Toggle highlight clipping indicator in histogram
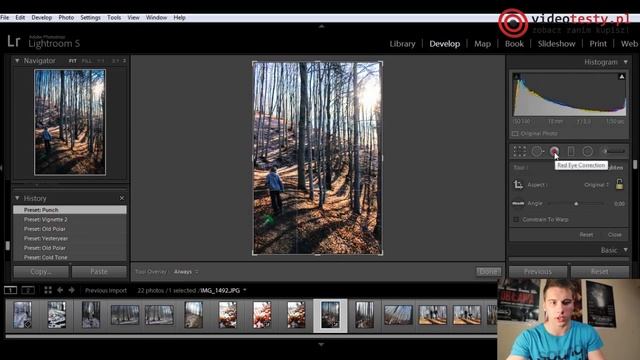This screenshot has height=360, width=640. 622,76
